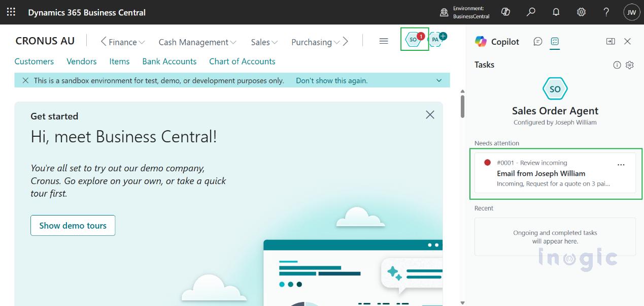The image size is (644, 306).
Task: Open the Purchasing menu
Action: [315, 42]
